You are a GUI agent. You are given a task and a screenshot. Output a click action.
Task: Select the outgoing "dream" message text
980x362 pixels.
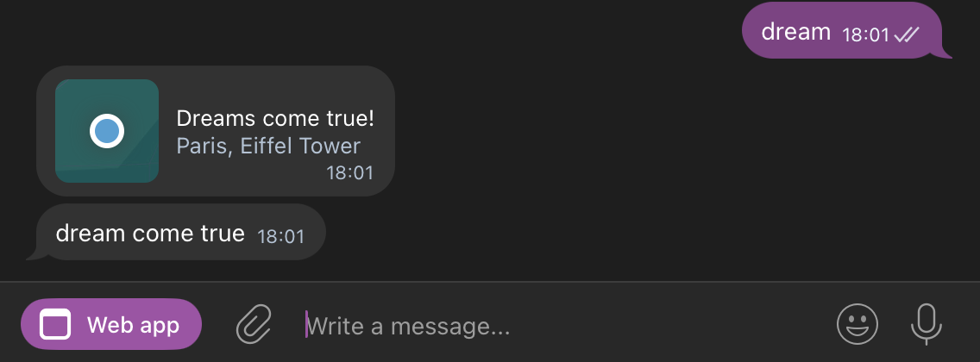pos(795,32)
